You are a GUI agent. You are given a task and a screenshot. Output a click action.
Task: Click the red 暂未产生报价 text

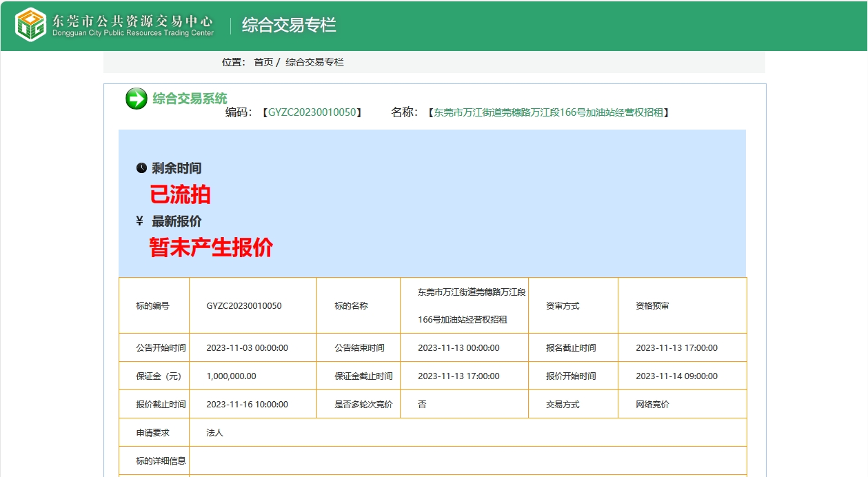(211, 247)
